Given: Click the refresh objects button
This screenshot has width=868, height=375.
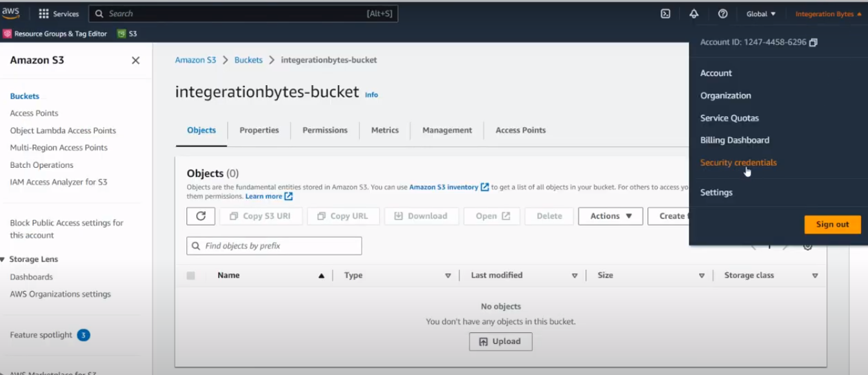Looking at the screenshot, I should [x=201, y=216].
